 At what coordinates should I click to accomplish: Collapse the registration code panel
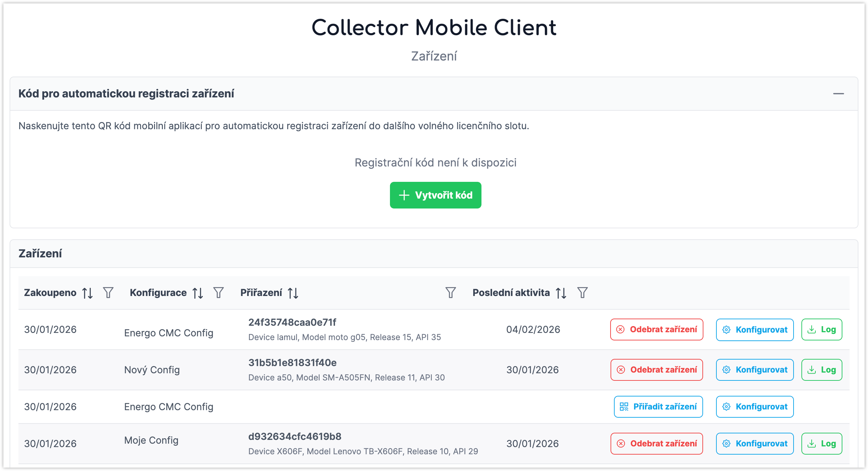point(838,94)
